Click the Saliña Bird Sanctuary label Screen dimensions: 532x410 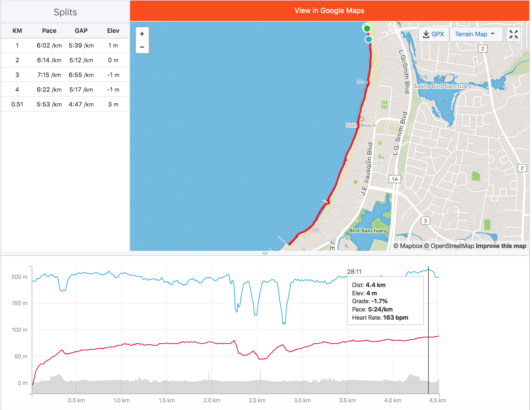[442, 86]
